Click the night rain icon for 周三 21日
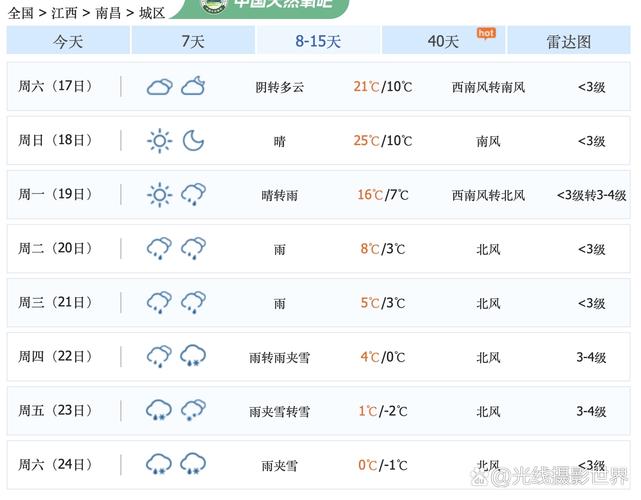The height and width of the screenshot is (500, 641). click(193, 303)
